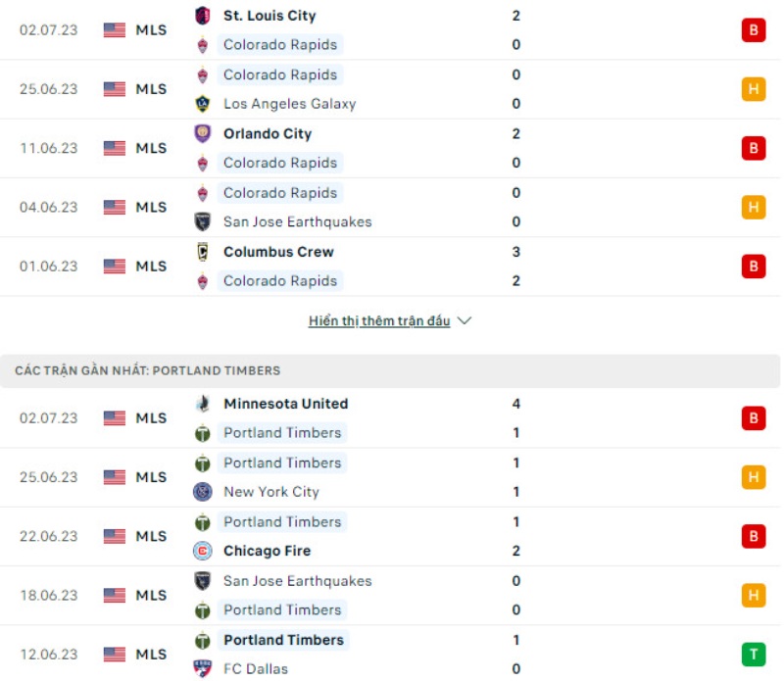Viewport: 784px width, 681px height.
Task: Click the Chicago Fire team crest
Action: point(203,551)
